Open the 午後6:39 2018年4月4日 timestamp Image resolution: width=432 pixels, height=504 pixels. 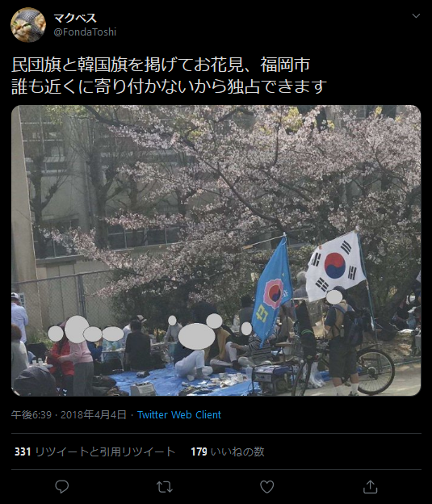coord(69,414)
